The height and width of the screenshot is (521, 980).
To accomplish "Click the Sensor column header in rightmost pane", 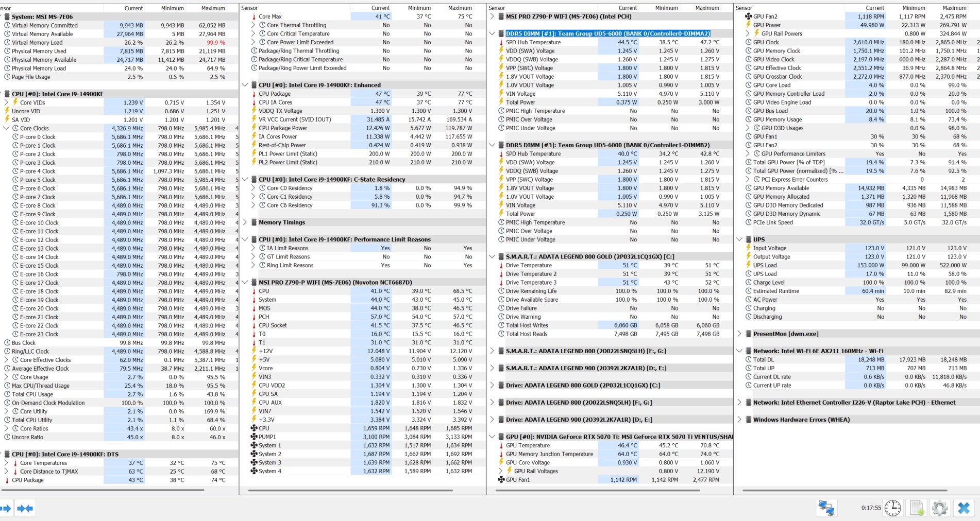I will click(744, 8).
